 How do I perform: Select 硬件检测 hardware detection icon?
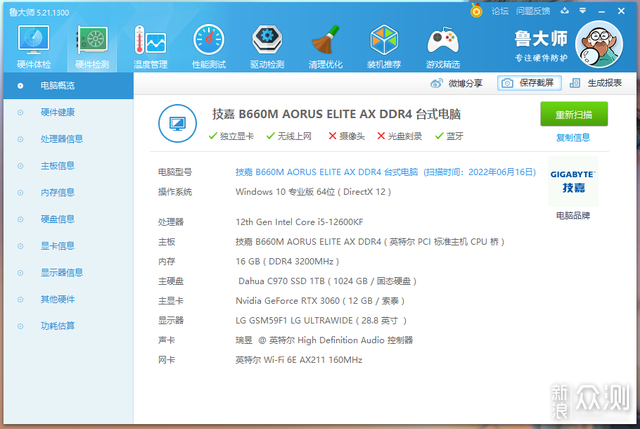(x=92, y=46)
